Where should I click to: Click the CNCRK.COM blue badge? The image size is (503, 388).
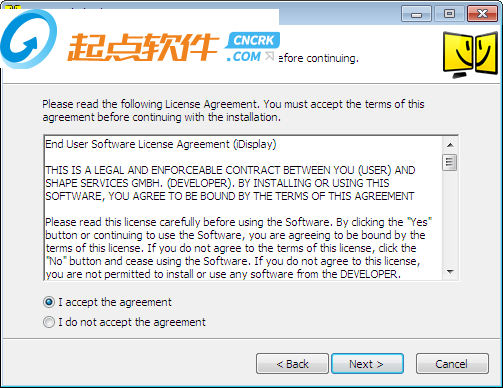coord(252,47)
